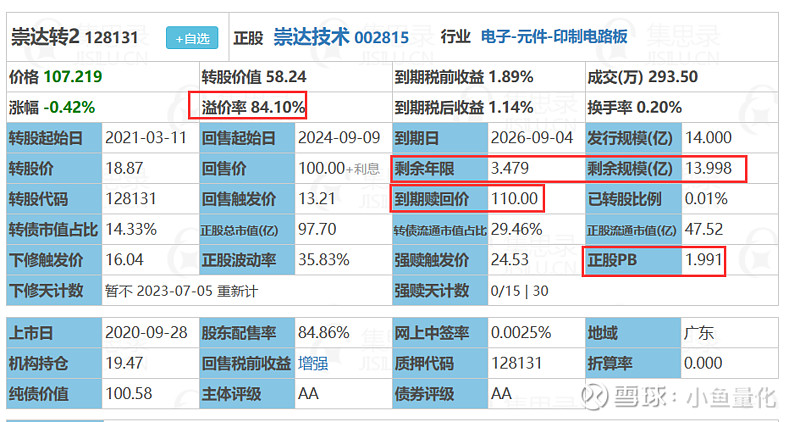
Task: Select the change value -0.42%
Action: [69, 107]
